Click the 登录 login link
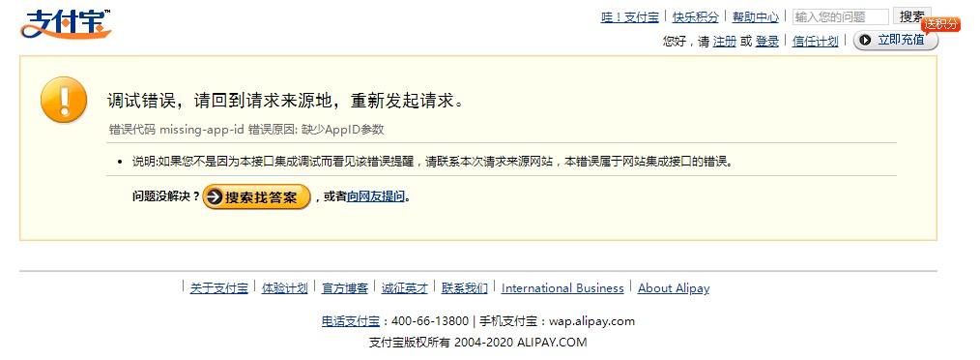Image resolution: width=980 pixels, height=360 pixels. click(766, 42)
